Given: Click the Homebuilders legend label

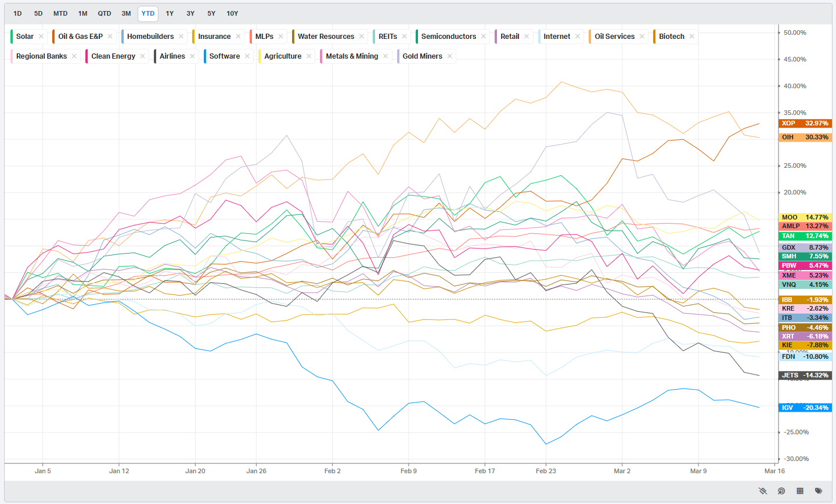Looking at the screenshot, I should (x=150, y=36).
